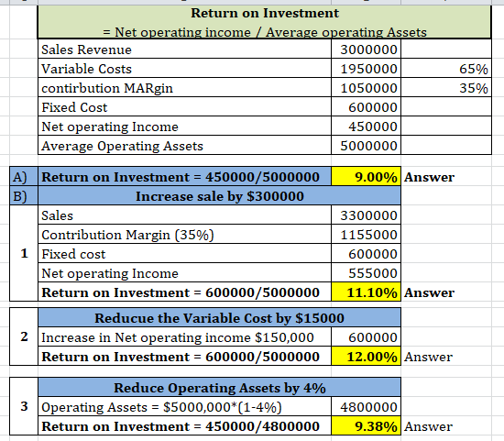Screen dimensions: 504x441
Task: Select 'Increase in Net operating income $150,000' cell
Action: 184,336
